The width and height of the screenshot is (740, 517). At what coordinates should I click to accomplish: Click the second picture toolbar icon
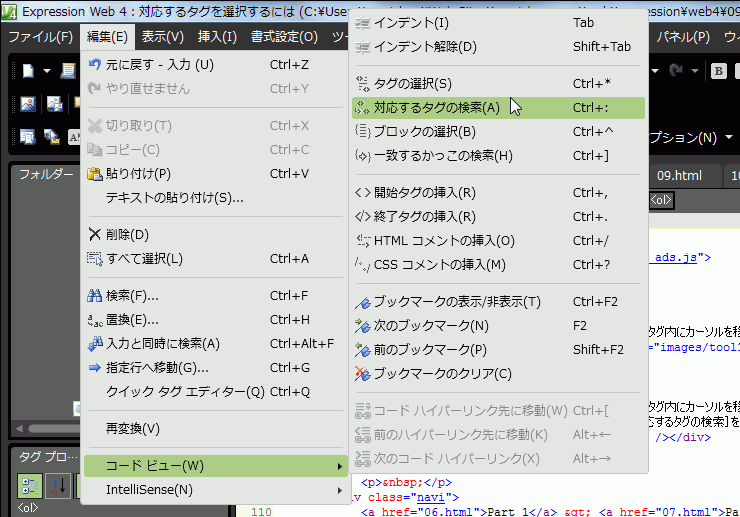55,103
